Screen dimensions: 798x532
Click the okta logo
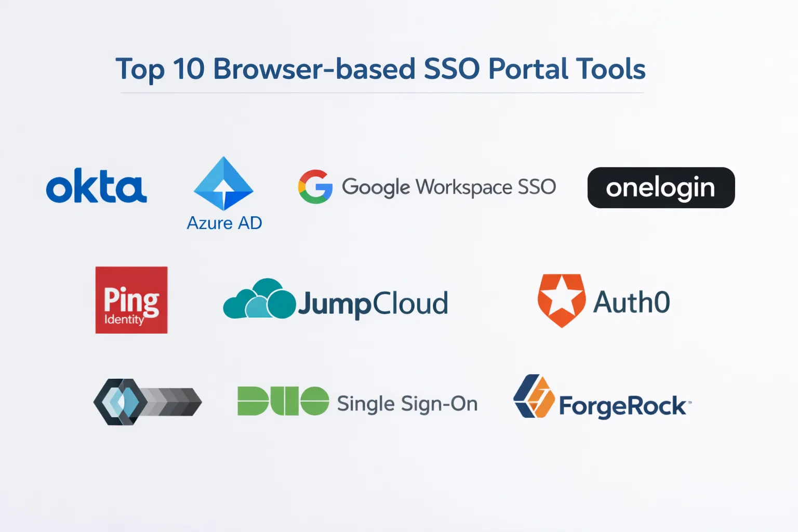coord(96,186)
